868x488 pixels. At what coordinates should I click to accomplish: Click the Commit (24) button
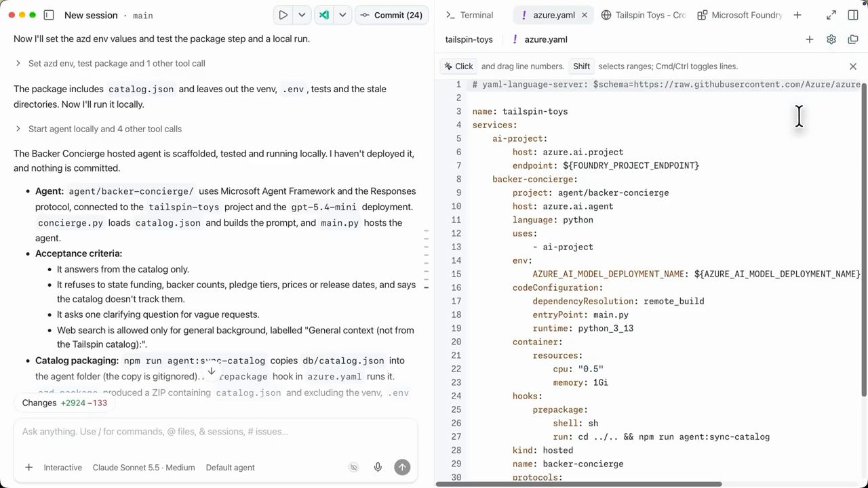[391, 15]
